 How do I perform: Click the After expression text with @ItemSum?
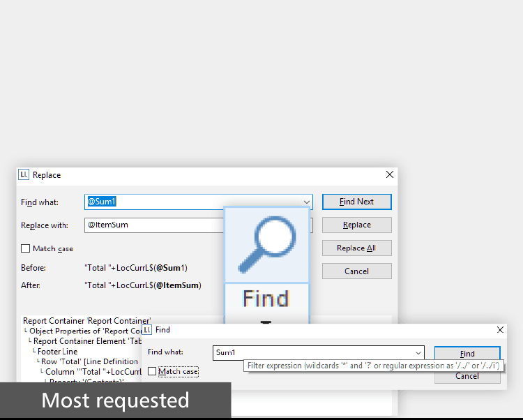pyautogui.click(x=143, y=285)
